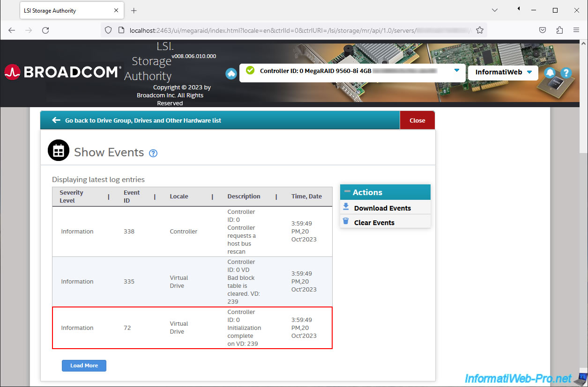The height and width of the screenshot is (387, 588).
Task: Click the Clear Events trash icon
Action: [346, 221]
